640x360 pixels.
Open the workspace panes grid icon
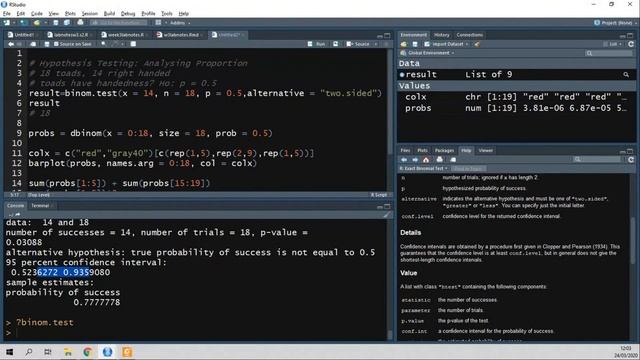pos(158,23)
